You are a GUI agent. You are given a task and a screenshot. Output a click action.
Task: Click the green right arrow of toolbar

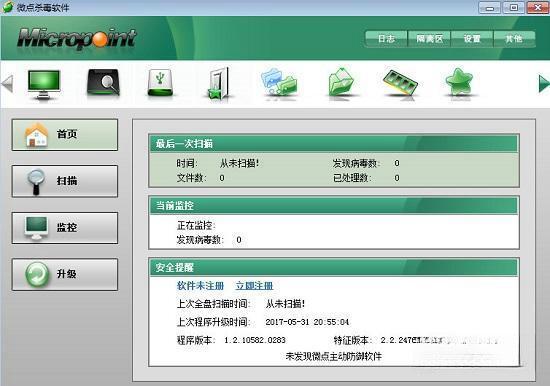click(x=544, y=84)
